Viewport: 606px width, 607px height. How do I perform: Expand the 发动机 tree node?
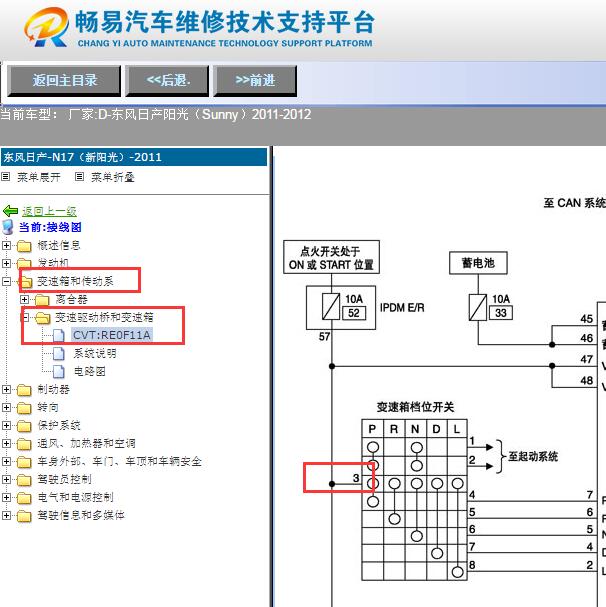coord(6,263)
